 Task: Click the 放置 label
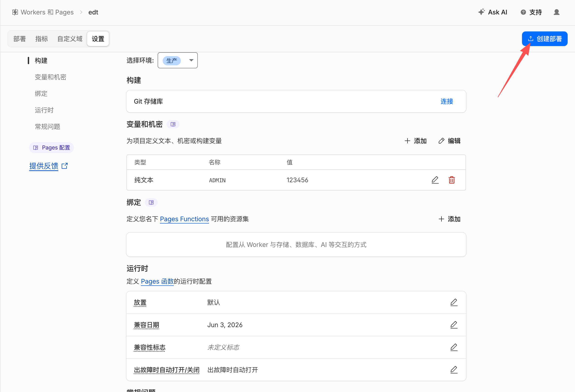140,303
